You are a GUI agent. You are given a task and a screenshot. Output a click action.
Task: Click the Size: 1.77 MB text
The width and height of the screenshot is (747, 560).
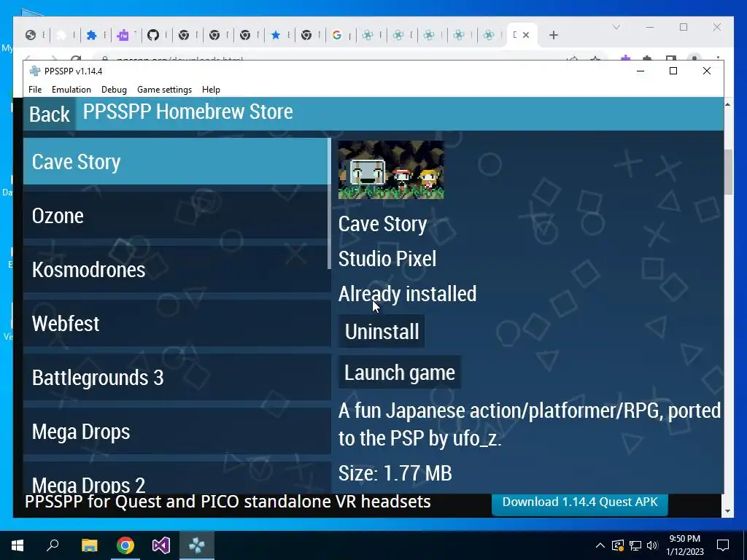(x=395, y=472)
